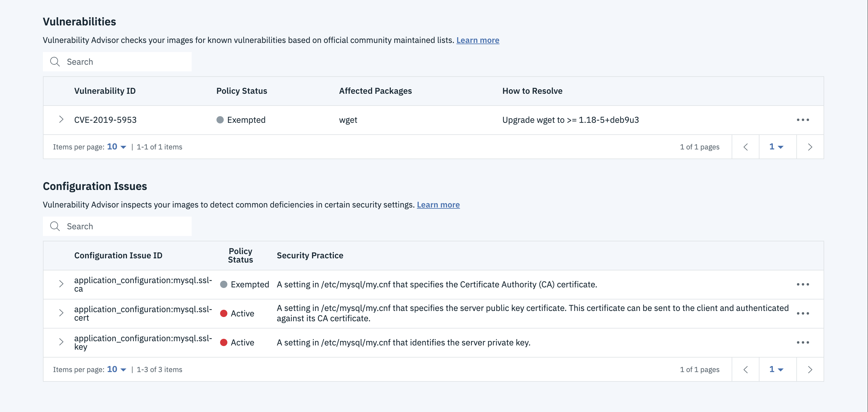Focus the Vulnerabilities search field

pos(117,62)
